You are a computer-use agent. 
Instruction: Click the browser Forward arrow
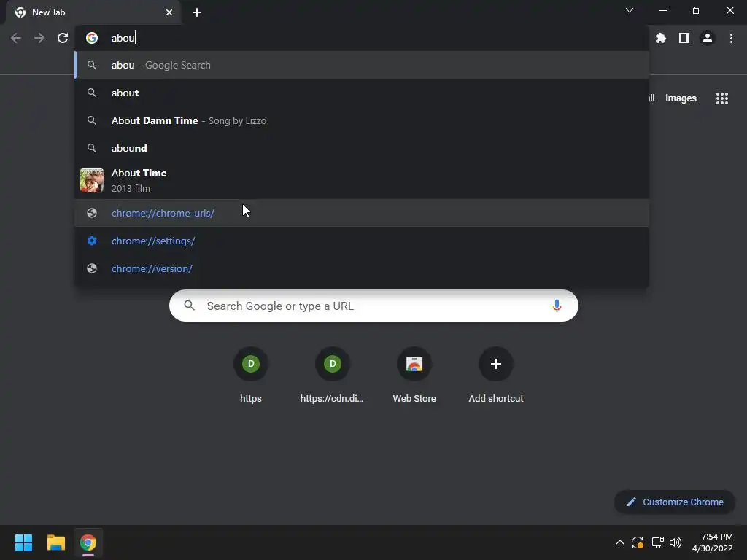pos(39,38)
